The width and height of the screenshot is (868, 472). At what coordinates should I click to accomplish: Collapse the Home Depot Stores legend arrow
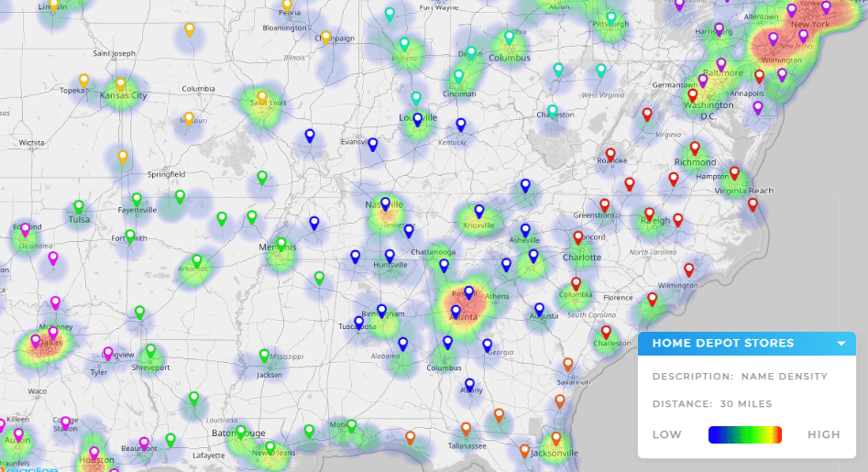coord(841,345)
